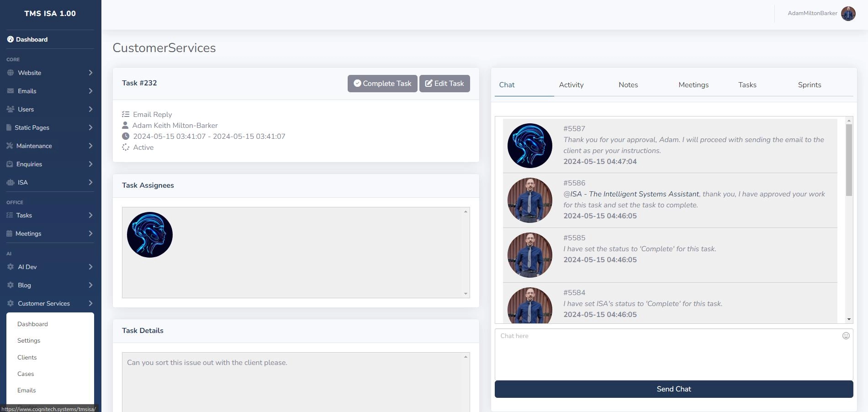
Task: Click the Dashboard gauge icon in sidebar
Action: 10,39
